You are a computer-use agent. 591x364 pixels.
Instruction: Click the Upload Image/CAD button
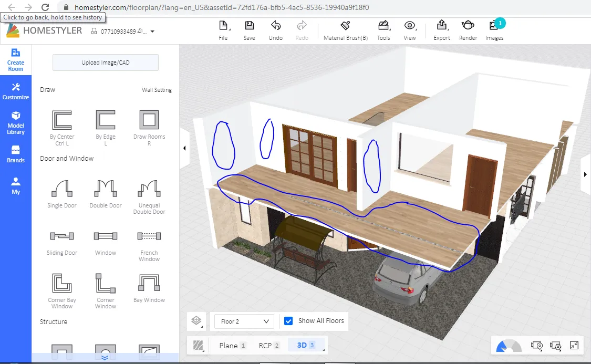click(106, 63)
